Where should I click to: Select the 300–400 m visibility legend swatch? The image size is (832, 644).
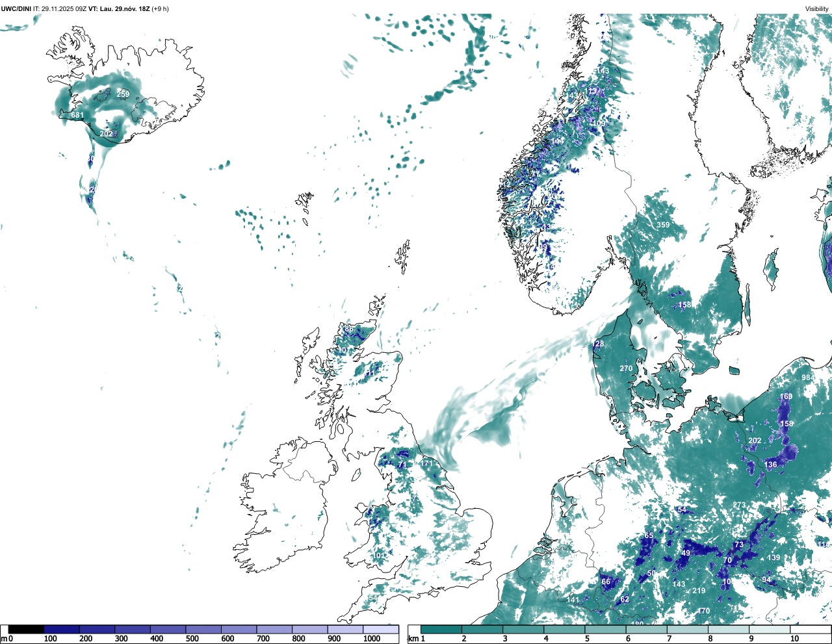133,629
